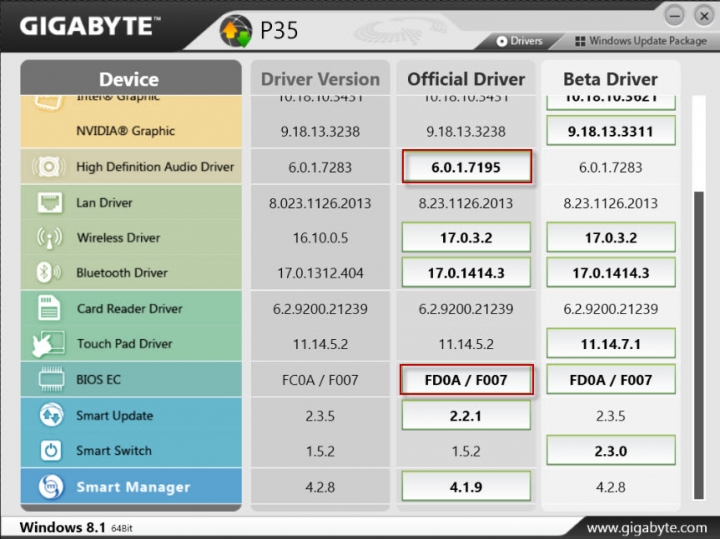
Task: Click the BIOS EC chip icon
Action: coord(51,379)
